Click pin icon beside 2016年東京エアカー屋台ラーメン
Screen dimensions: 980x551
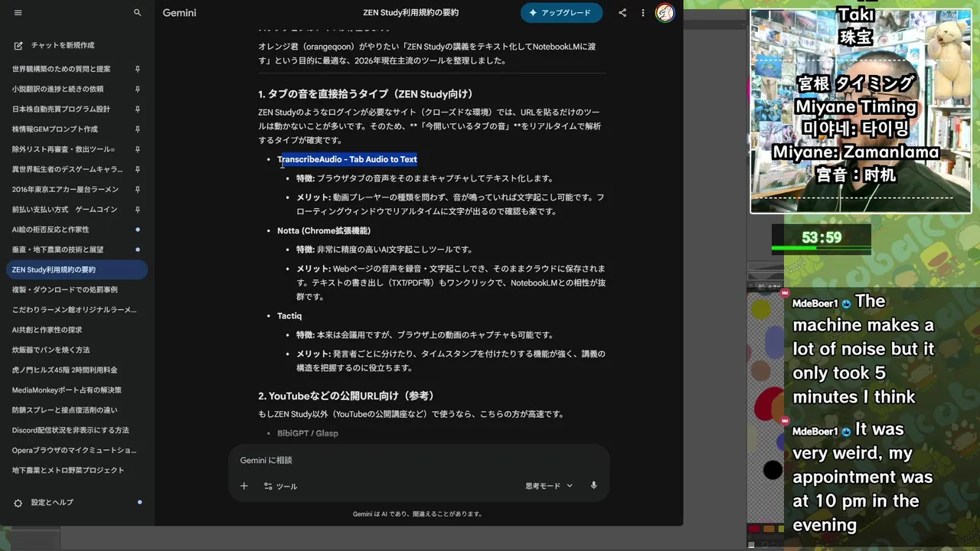138,189
